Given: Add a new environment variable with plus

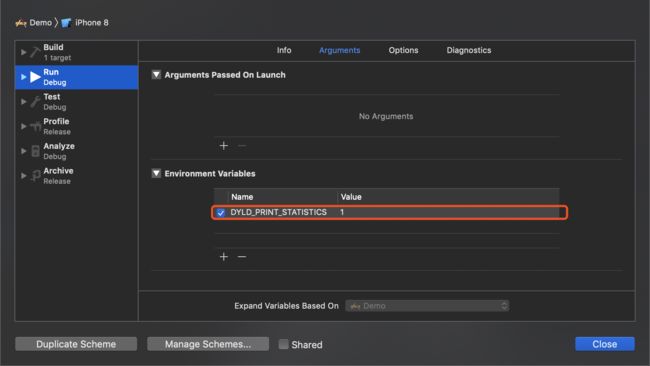Looking at the screenshot, I should coord(223,257).
